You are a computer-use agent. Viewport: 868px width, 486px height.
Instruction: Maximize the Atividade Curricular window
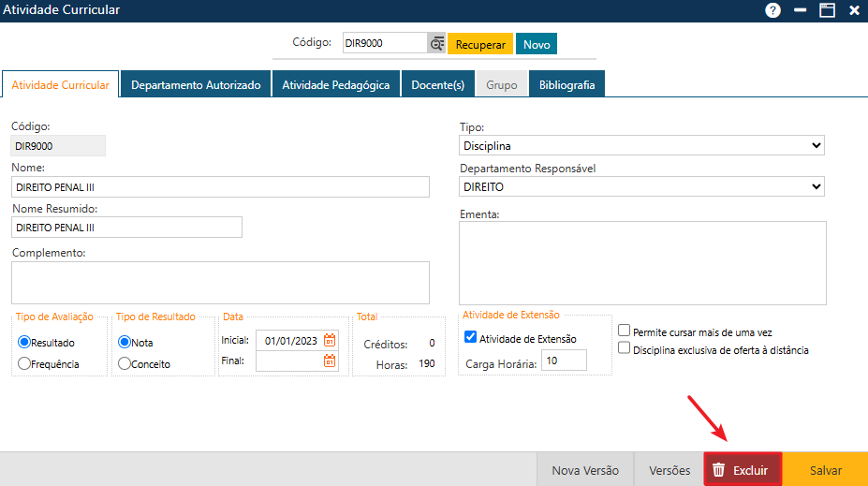(827, 10)
